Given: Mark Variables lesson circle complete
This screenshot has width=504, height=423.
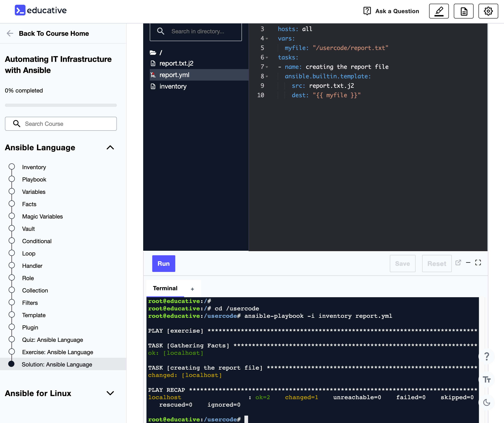Looking at the screenshot, I should [x=12, y=191].
